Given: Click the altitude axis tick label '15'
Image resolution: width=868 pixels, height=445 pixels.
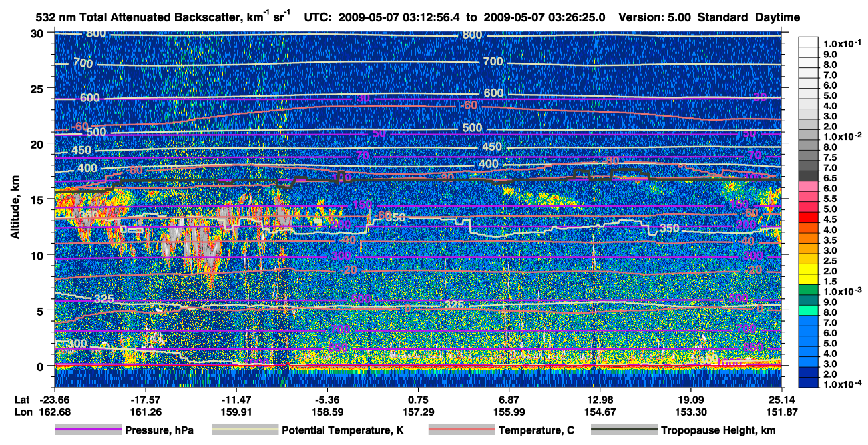Looking at the screenshot, I should pos(39,199).
